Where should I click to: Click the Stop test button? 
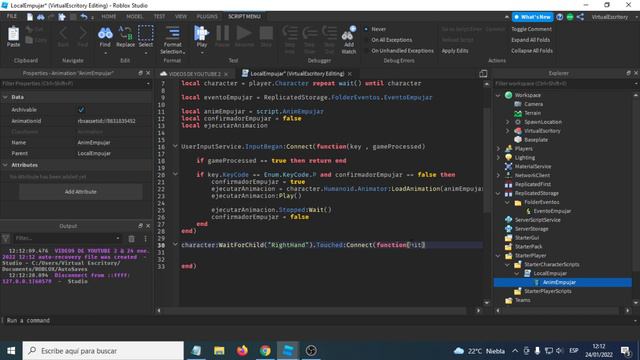coord(266,33)
